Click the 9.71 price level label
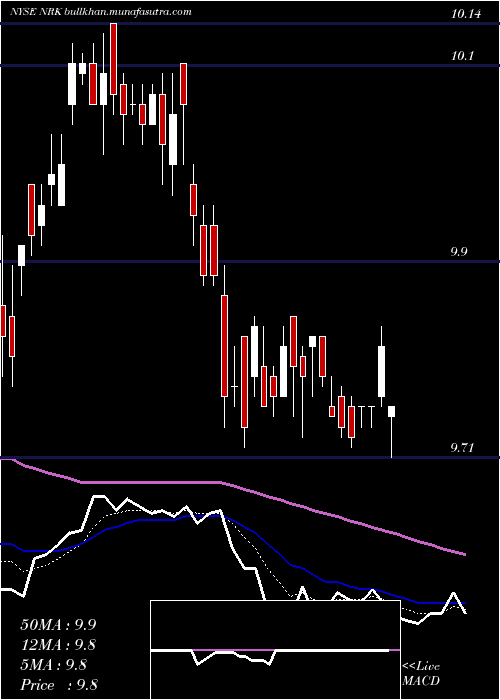Viewport: 500px width, 700px height. click(x=462, y=448)
